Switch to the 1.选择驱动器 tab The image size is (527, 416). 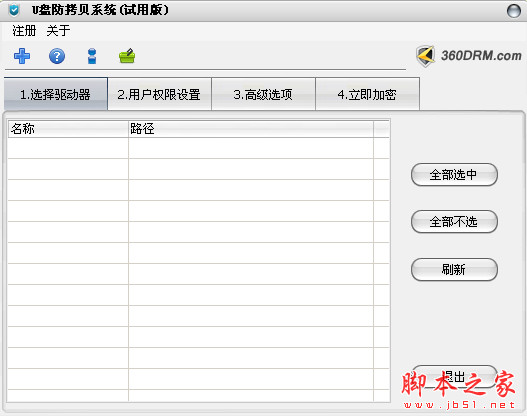point(56,94)
